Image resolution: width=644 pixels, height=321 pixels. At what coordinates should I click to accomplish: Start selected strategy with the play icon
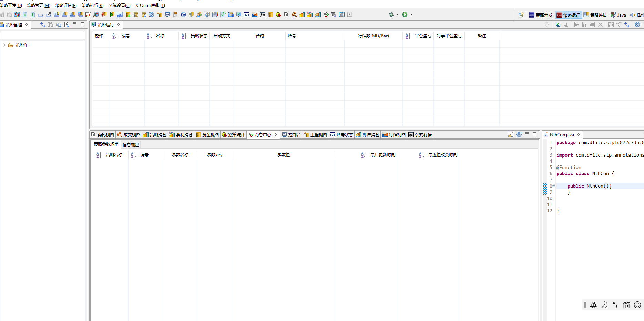tap(576, 24)
